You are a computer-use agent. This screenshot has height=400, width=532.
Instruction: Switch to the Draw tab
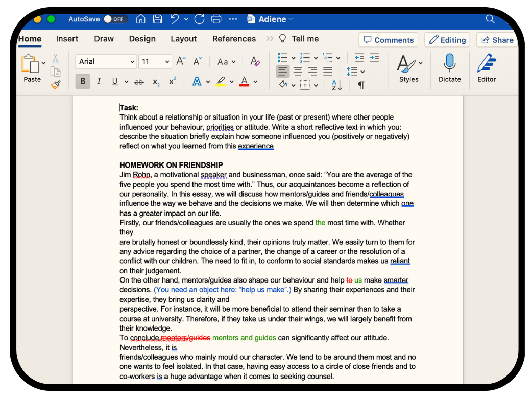(104, 39)
